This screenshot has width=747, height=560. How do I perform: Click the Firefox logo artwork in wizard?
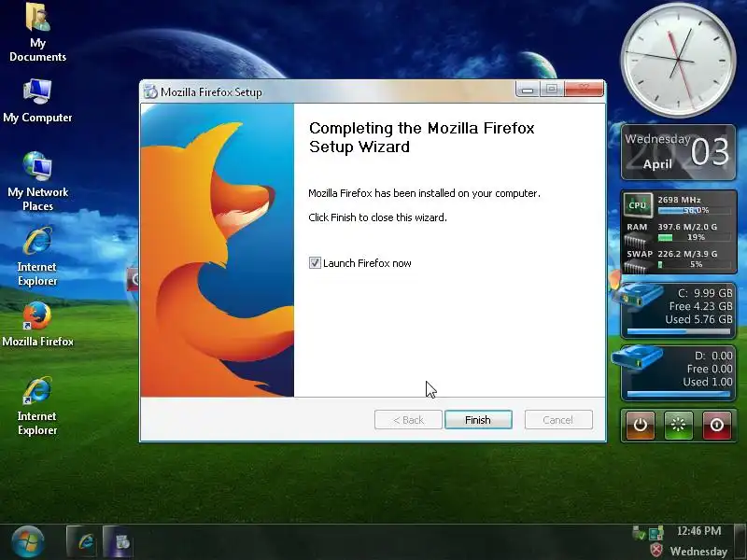[218, 250]
